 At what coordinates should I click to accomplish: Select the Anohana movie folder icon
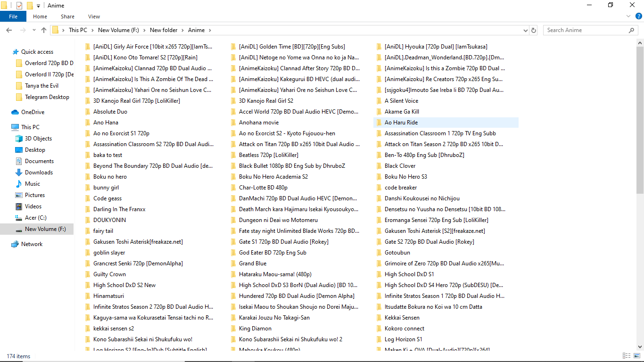pos(233,123)
